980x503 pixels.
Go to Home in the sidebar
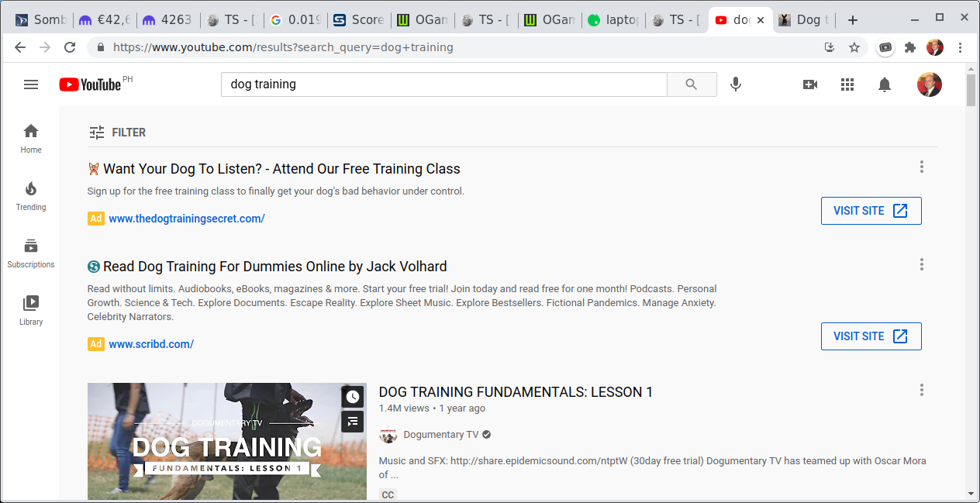[x=31, y=138]
